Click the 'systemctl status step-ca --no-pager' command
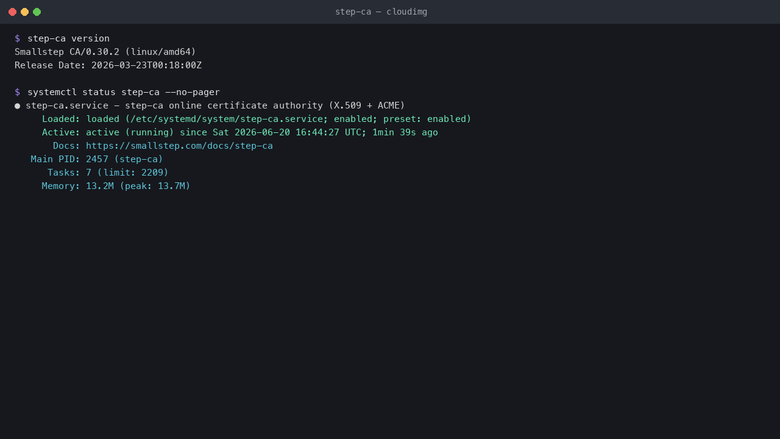 tap(123, 92)
